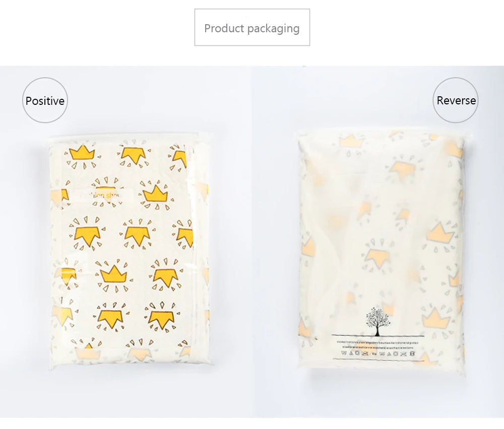The height and width of the screenshot is (429, 504).
Task: Click the "Product packaging" heading box
Action: click(252, 27)
